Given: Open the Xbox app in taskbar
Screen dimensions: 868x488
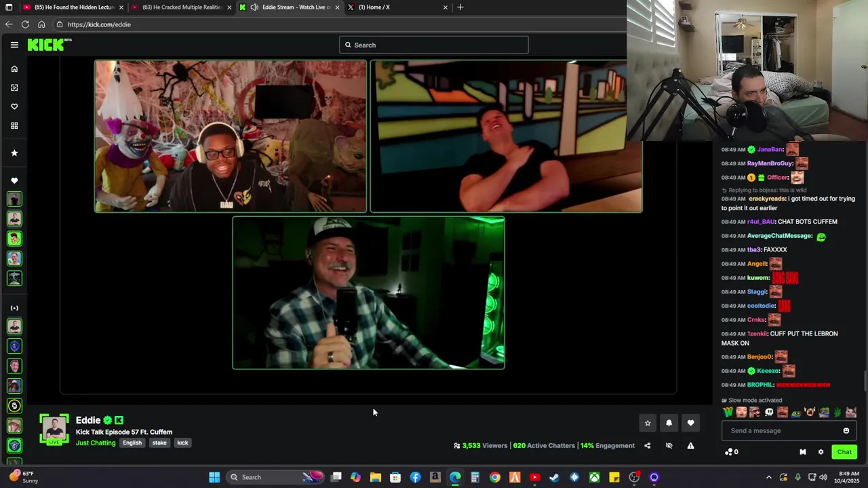Looking at the screenshot, I should 594,477.
